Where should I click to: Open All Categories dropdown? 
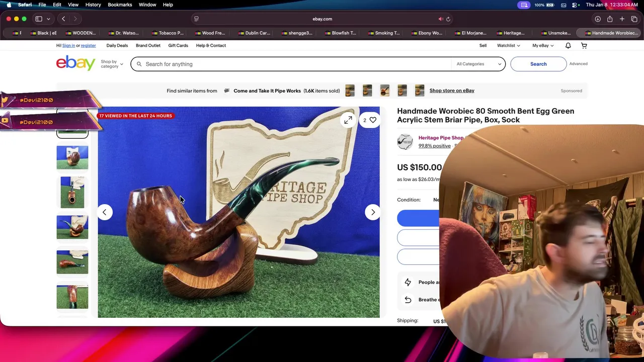click(479, 64)
